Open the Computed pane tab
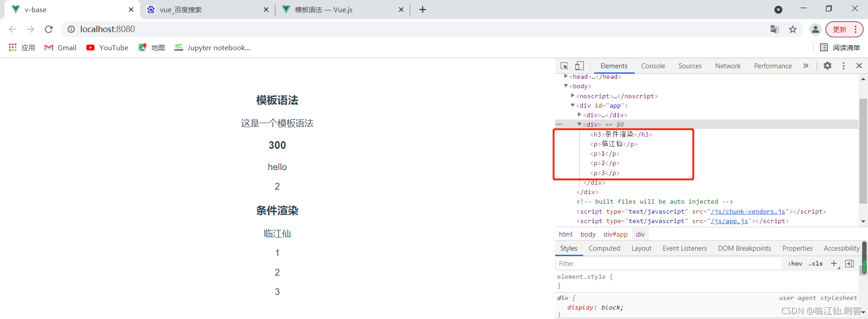Viewport: 868px width, 319px height. (x=604, y=248)
